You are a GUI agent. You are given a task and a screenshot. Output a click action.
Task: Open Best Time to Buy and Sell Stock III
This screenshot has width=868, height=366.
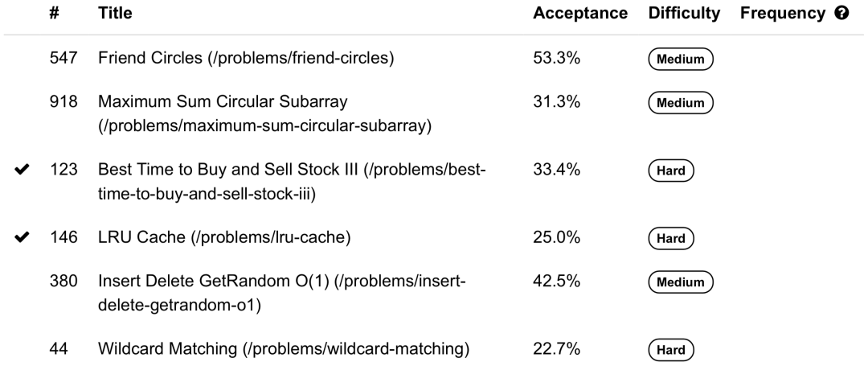(x=292, y=182)
